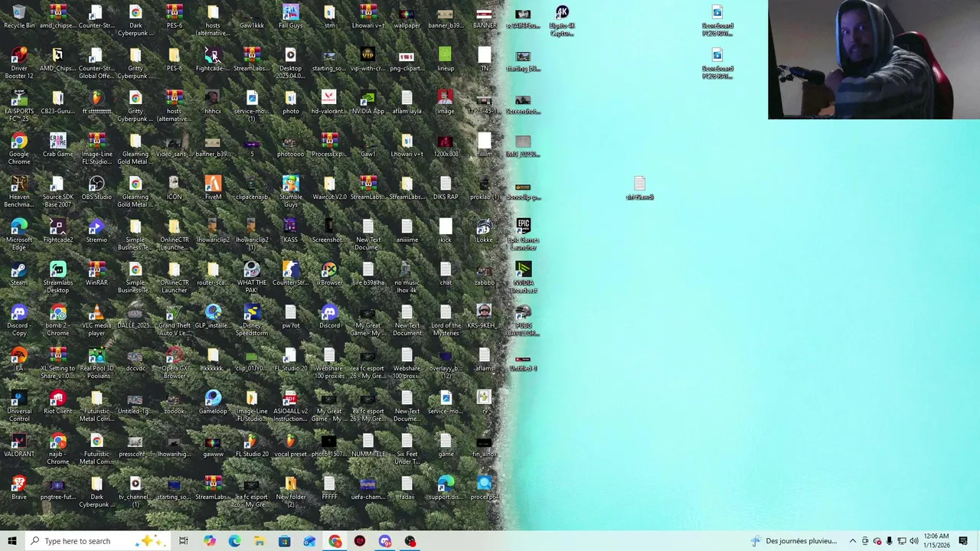This screenshot has height=551, width=980.
Task: Launch Driver Booster 12 from desktop
Action: point(19,64)
